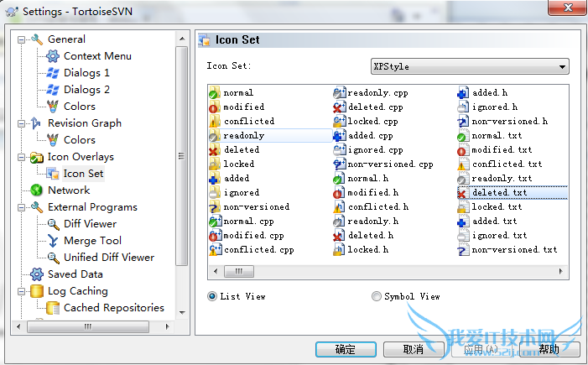Viewport: 588px width, 365px height.
Task: Select the List View radio button
Action: 212,296
